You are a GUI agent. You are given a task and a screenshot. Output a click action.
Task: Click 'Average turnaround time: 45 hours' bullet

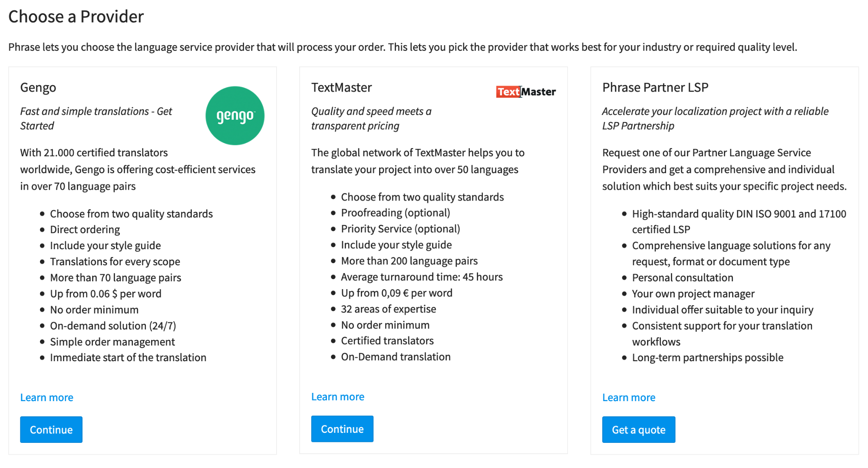tap(422, 277)
